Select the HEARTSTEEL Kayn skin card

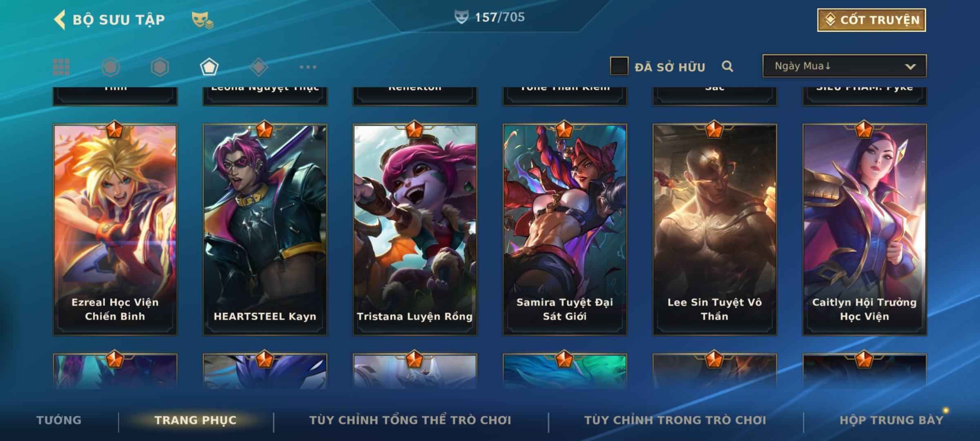[265, 230]
